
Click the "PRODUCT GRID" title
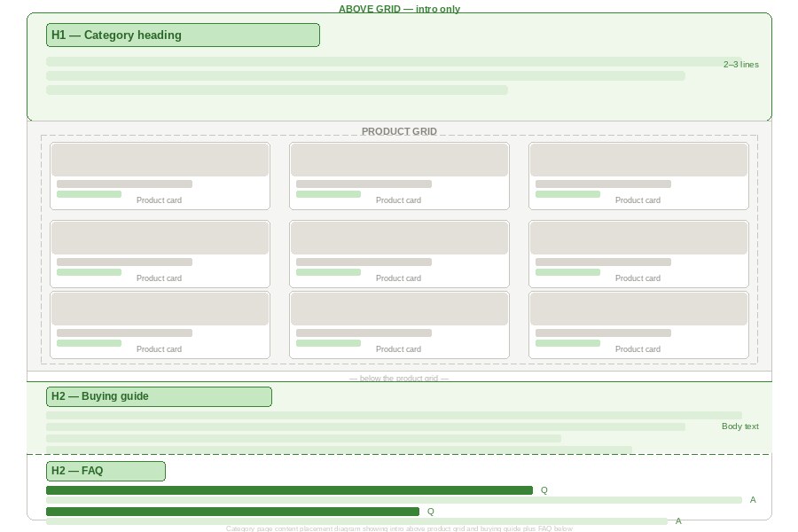pyautogui.click(x=400, y=131)
